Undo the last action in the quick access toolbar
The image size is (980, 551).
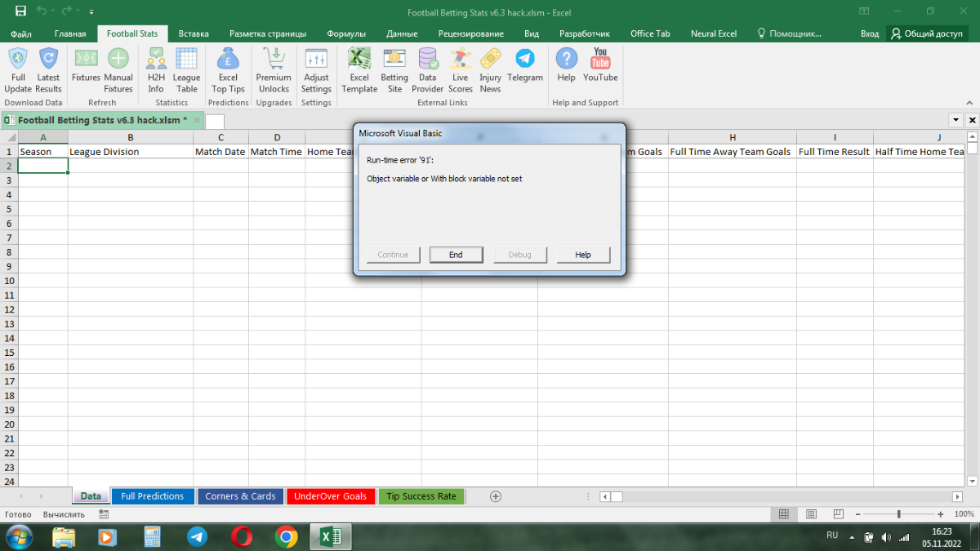tap(42, 11)
